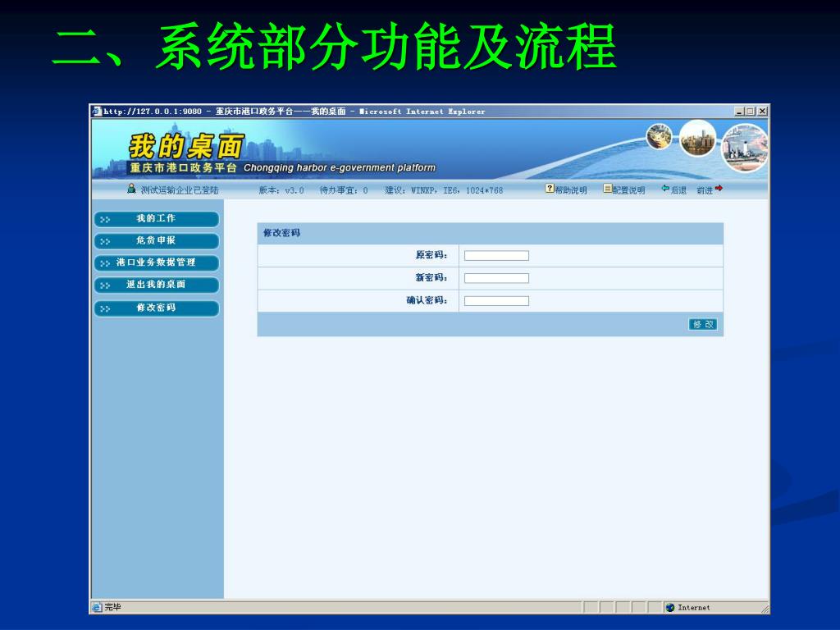Image resolution: width=840 pixels, height=630 pixels.
Task: Click the first circular harbor photo
Action: pyautogui.click(x=660, y=137)
